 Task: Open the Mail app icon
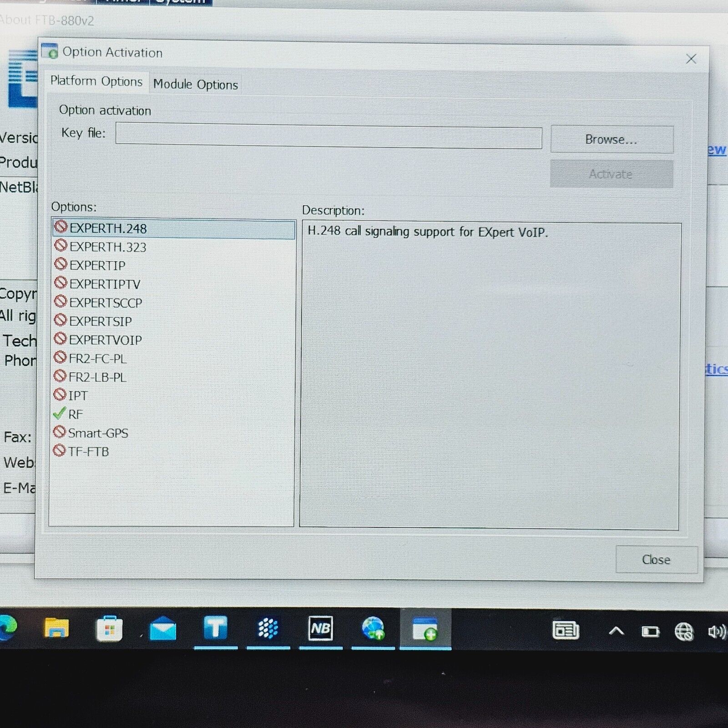pyautogui.click(x=163, y=630)
